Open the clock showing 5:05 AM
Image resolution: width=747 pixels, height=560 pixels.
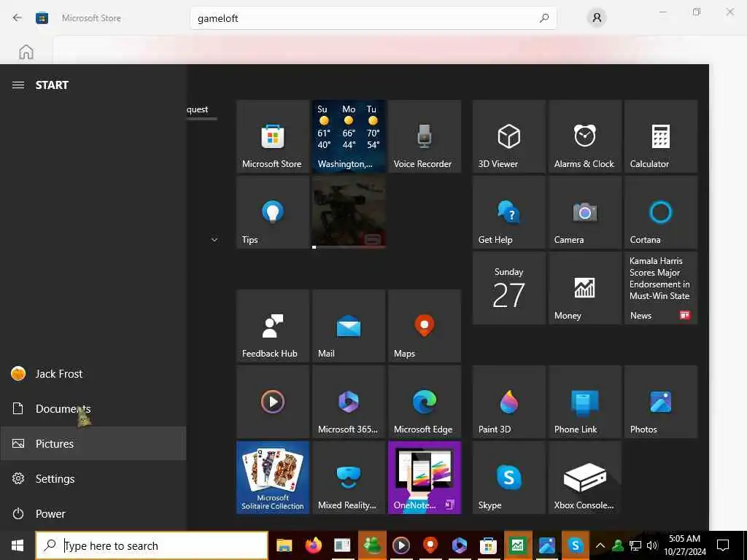coord(684,545)
